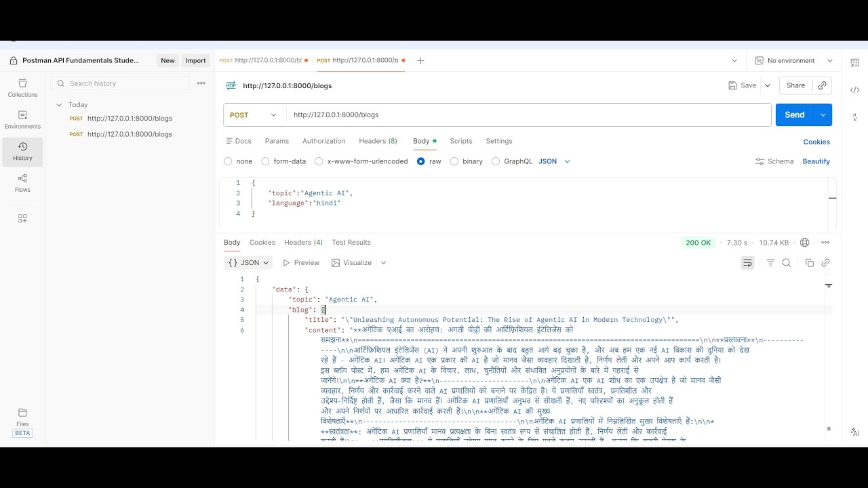
Task: Switch to the Headers (8) request tab
Action: tap(378, 141)
